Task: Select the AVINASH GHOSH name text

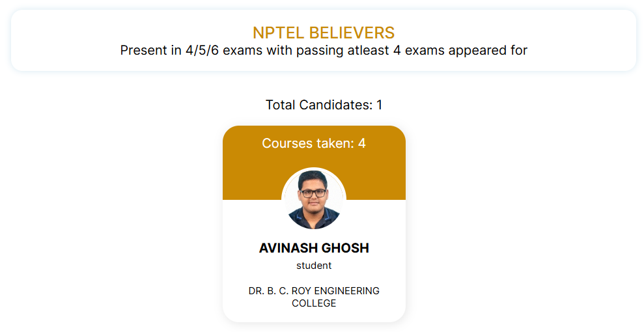Action: point(314,248)
